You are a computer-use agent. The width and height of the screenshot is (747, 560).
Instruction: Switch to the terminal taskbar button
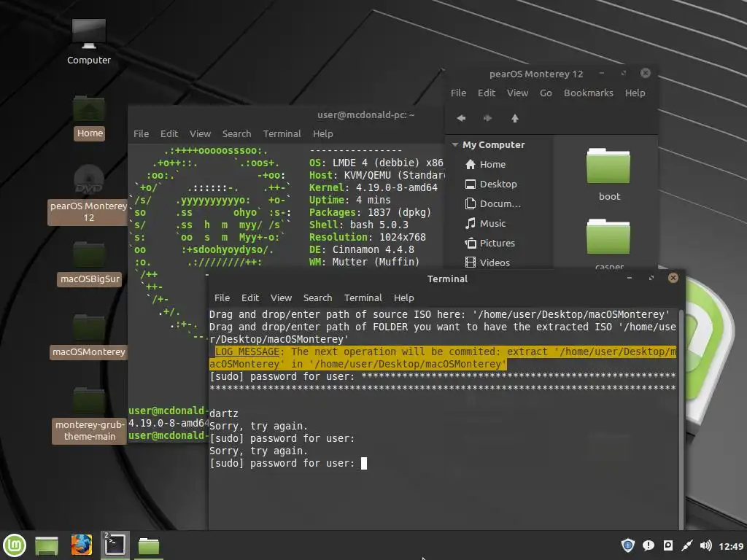click(x=115, y=545)
